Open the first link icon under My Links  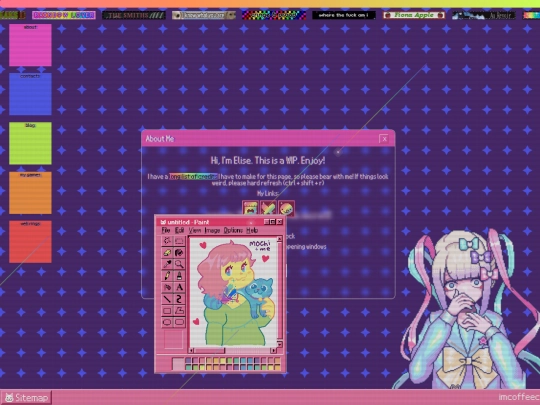pos(250,208)
